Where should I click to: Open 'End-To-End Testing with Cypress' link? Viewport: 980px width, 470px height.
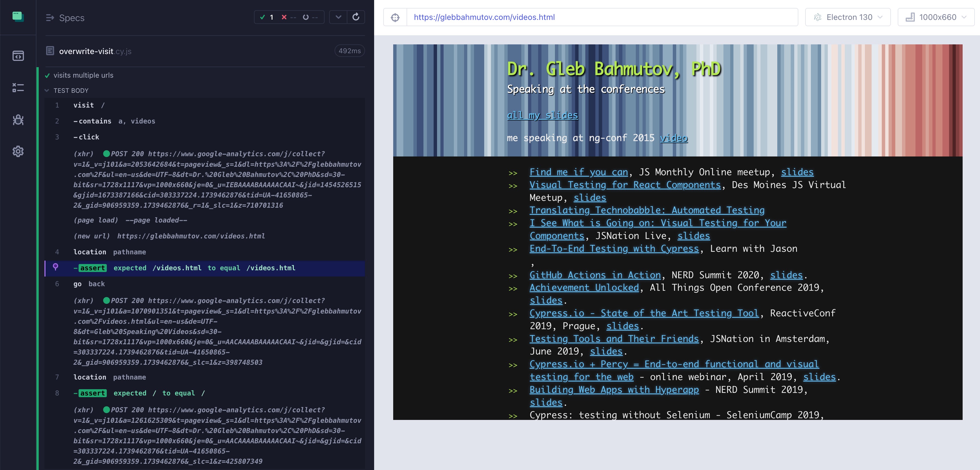pyautogui.click(x=614, y=249)
